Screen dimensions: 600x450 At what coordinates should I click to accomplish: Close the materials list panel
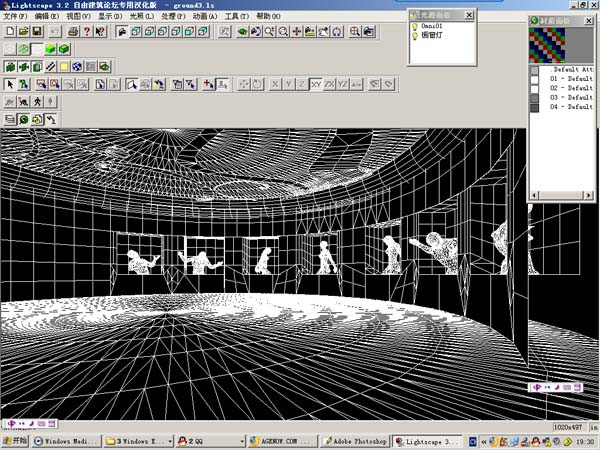pos(589,21)
